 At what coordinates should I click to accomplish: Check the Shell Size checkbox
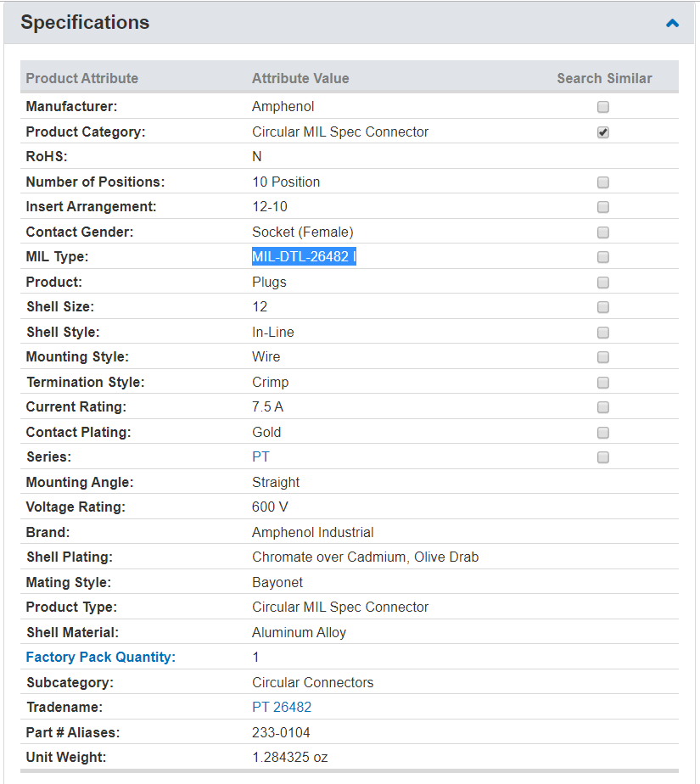pyautogui.click(x=603, y=307)
